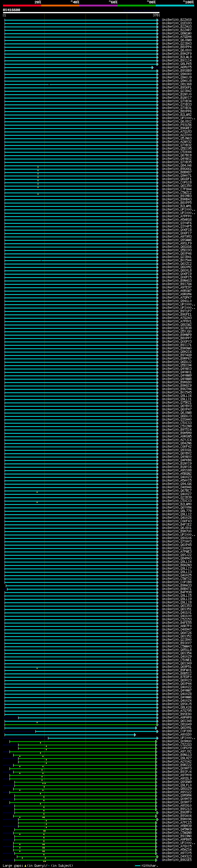
Task: Select the UniRef100_B4FM38 label
Action: click(177, 592)
